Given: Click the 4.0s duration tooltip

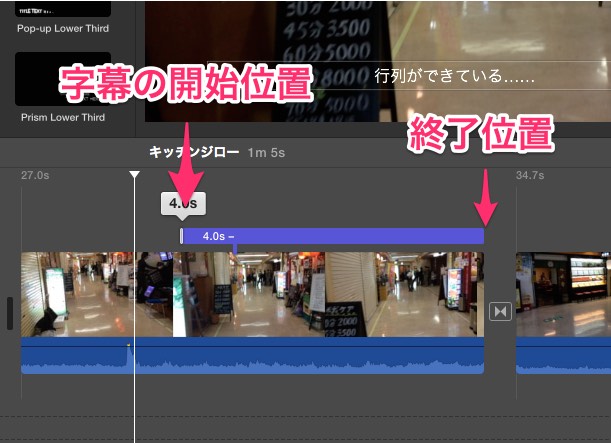Looking at the screenshot, I should pyautogui.click(x=183, y=203).
